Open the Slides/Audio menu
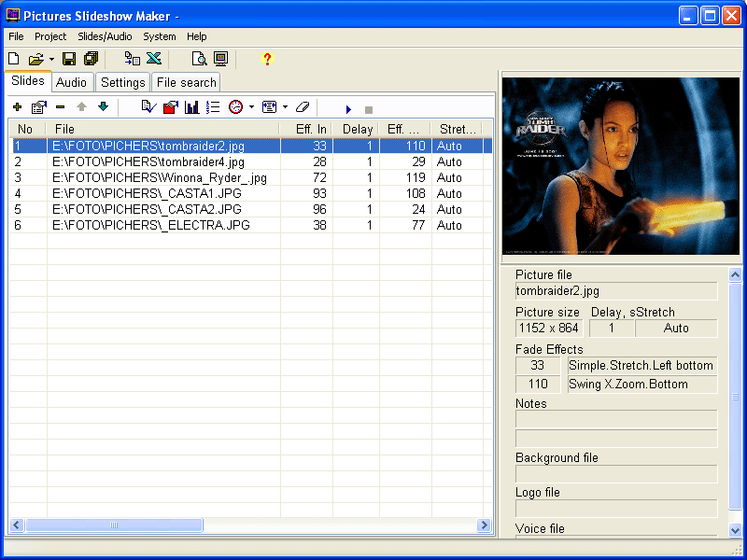This screenshot has width=747, height=560. click(x=105, y=36)
